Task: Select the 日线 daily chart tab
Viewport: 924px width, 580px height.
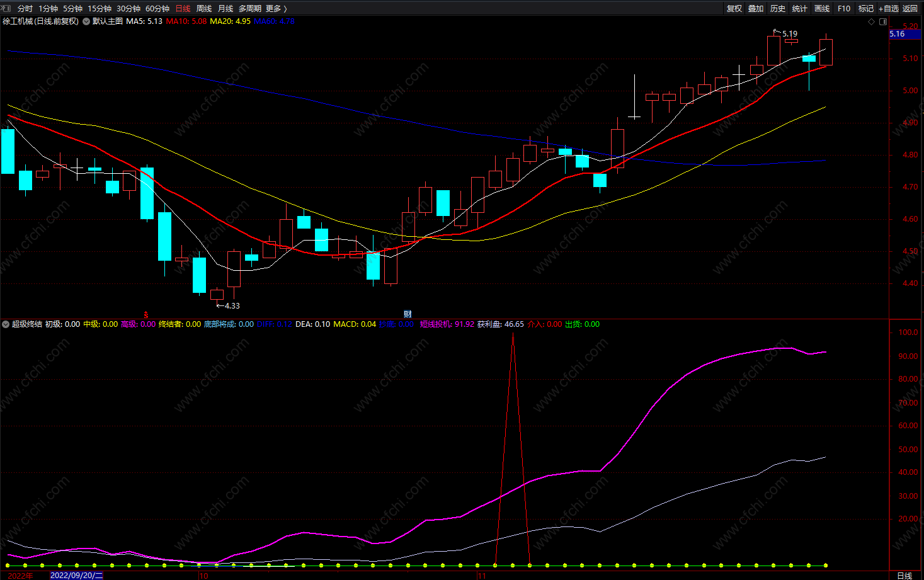Action: pos(183,8)
